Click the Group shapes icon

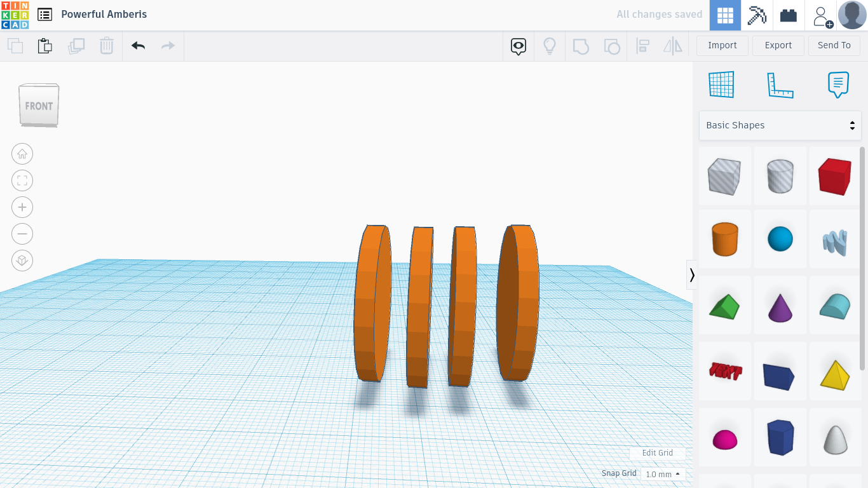click(x=581, y=46)
